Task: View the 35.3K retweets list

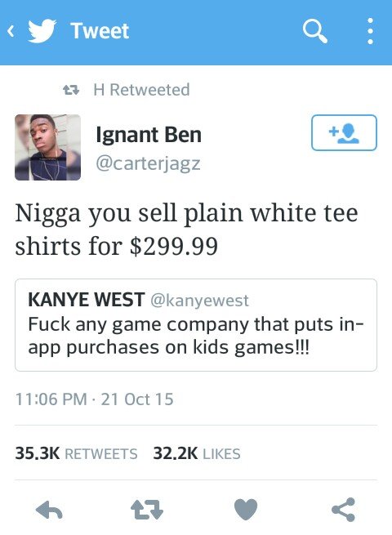Action: pos(76,453)
